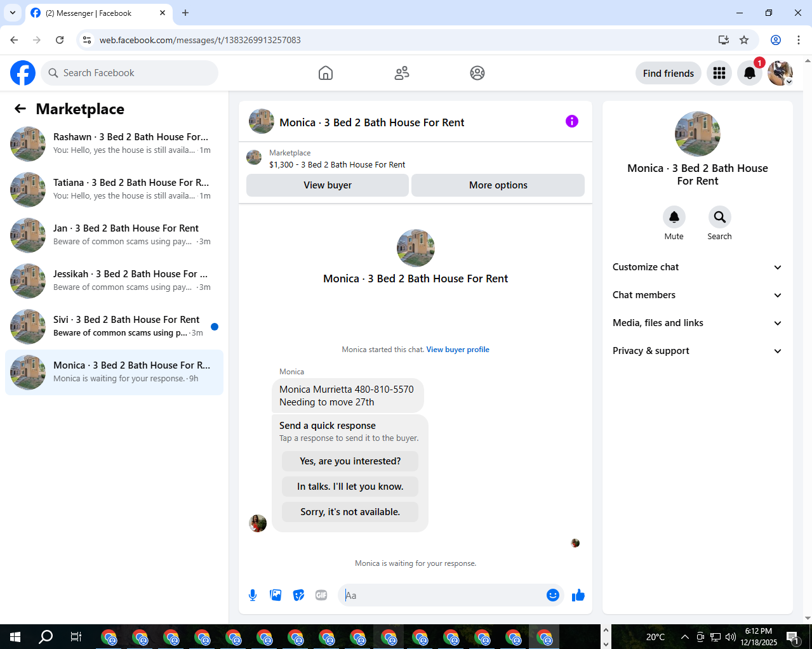The image size is (812, 649).
Task: Click Monica's avatar beside the message
Action: [x=258, y=523]
